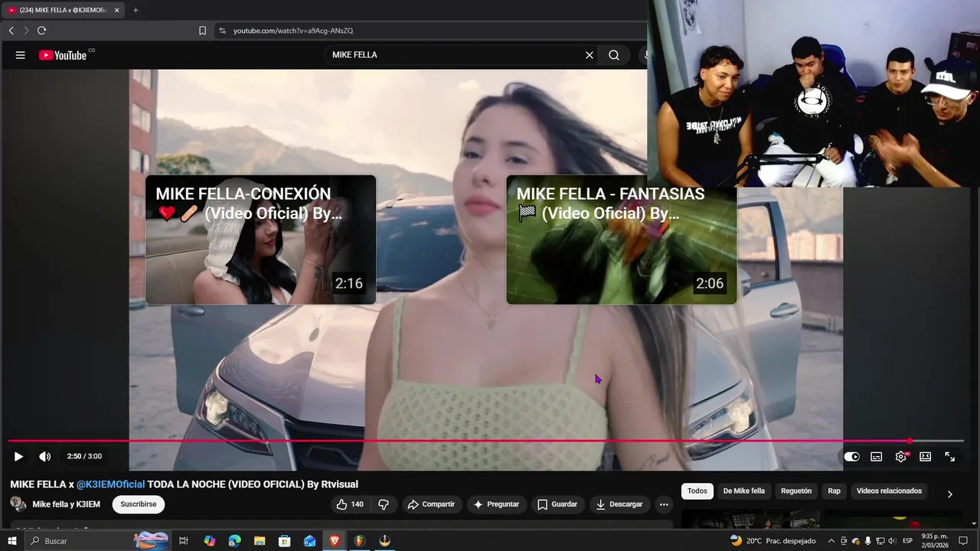Toggle subtitles with the captions icon
Viewport: 980px width, 551px height.
point(877,457)
